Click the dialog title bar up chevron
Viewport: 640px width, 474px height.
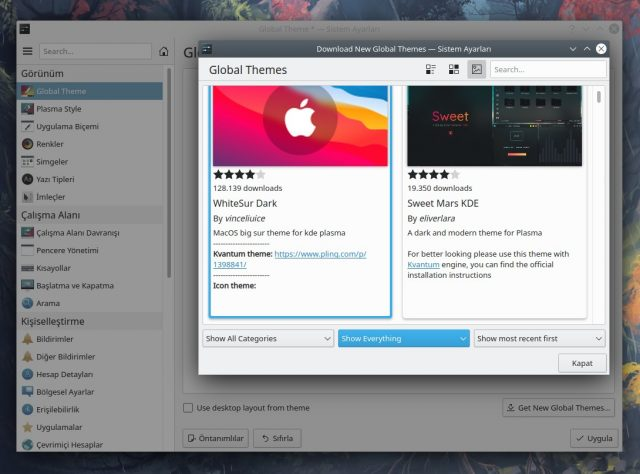(x=587, y=49)
